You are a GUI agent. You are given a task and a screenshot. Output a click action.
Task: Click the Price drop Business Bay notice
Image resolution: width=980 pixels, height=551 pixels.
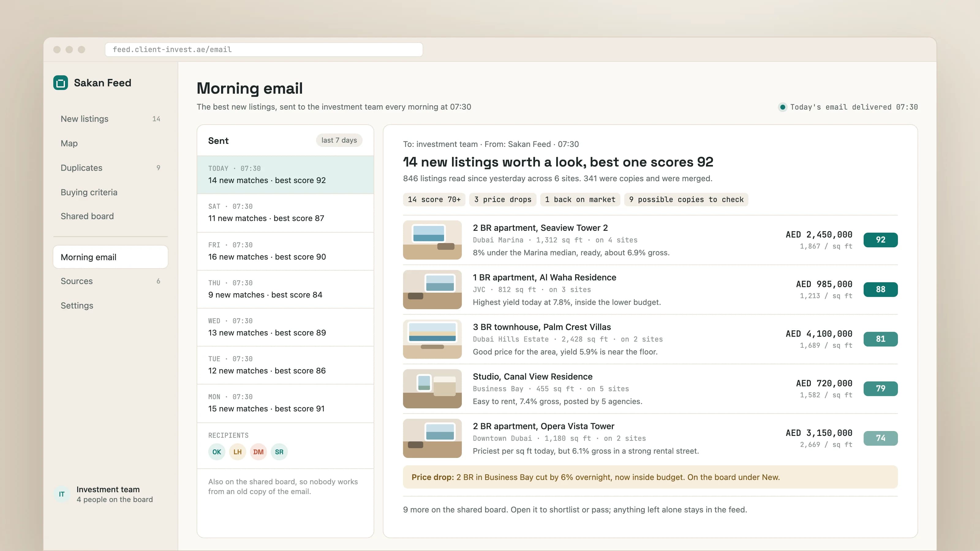click(650, 477)
